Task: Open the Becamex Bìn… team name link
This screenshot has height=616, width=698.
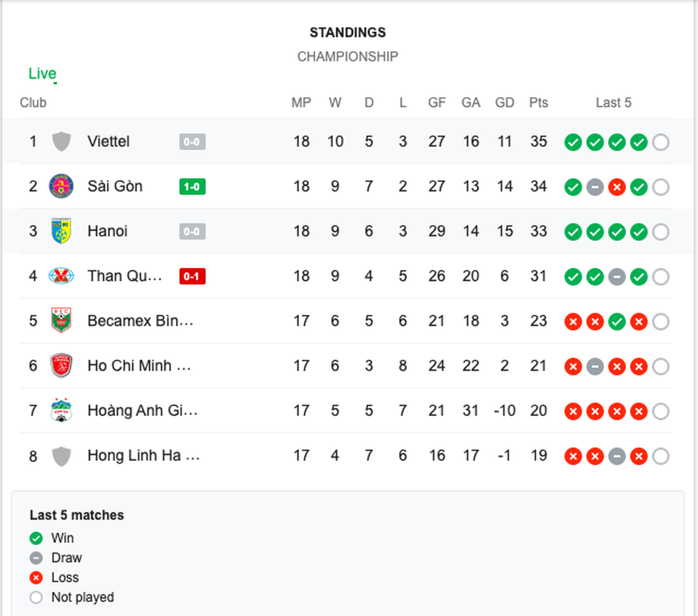Action: coord(141,320)
